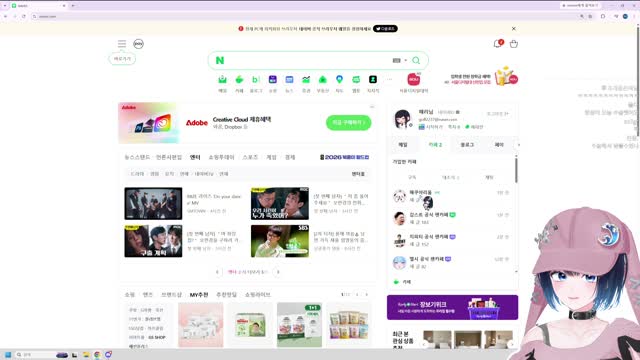
Task: Open Chrome from the Windows taskbar
Action: tap(97, 355)
